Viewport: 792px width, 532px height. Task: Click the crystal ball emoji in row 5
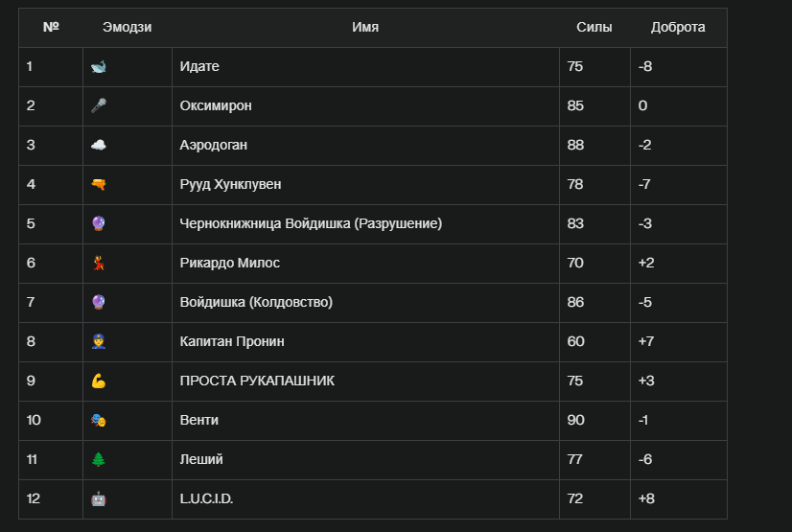[99, 223]
